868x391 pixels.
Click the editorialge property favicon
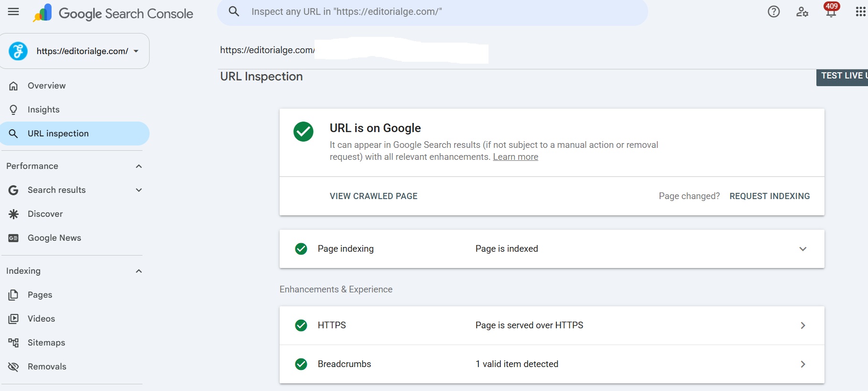(x=18, y=51)
